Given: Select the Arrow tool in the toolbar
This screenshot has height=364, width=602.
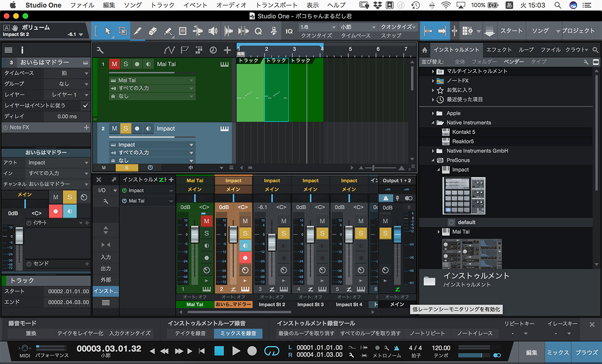Looking at the screenshot, I should pos(108,31).
